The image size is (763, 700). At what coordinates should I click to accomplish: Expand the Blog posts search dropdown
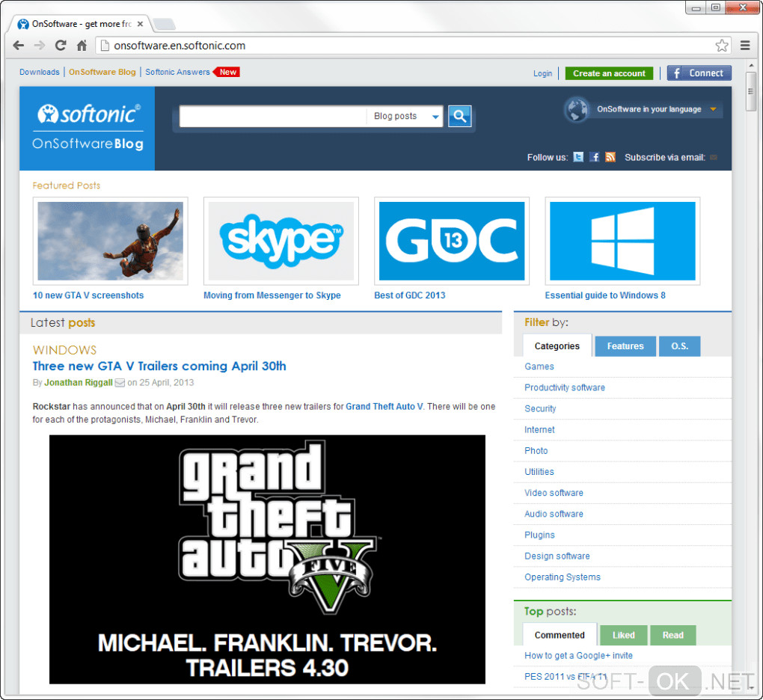[405, 116]
